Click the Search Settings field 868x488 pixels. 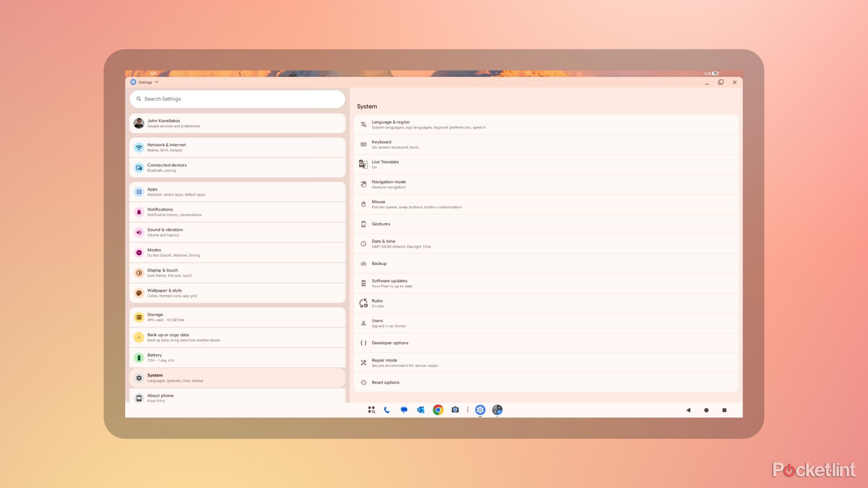237,99
